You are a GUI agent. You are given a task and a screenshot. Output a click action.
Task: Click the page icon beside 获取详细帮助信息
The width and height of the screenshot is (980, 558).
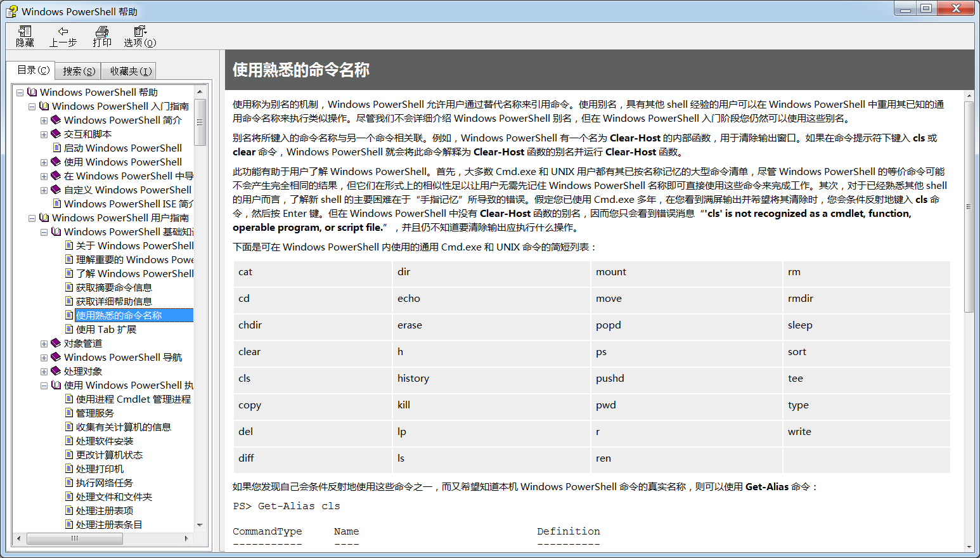coord(69,301)
